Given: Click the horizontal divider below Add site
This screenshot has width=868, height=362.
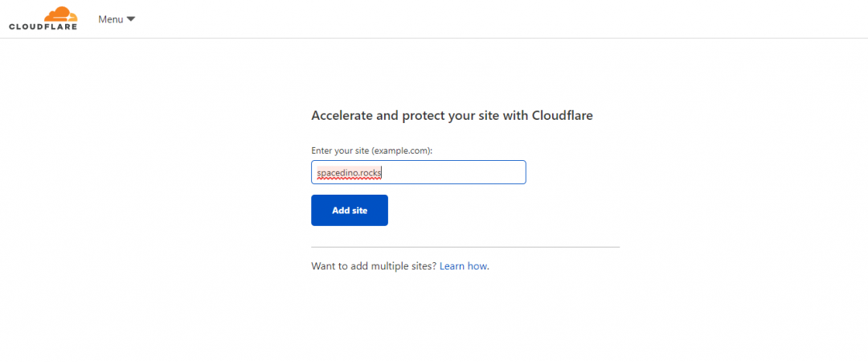Looking at the screenshot, I should click(x=465, y=247).
